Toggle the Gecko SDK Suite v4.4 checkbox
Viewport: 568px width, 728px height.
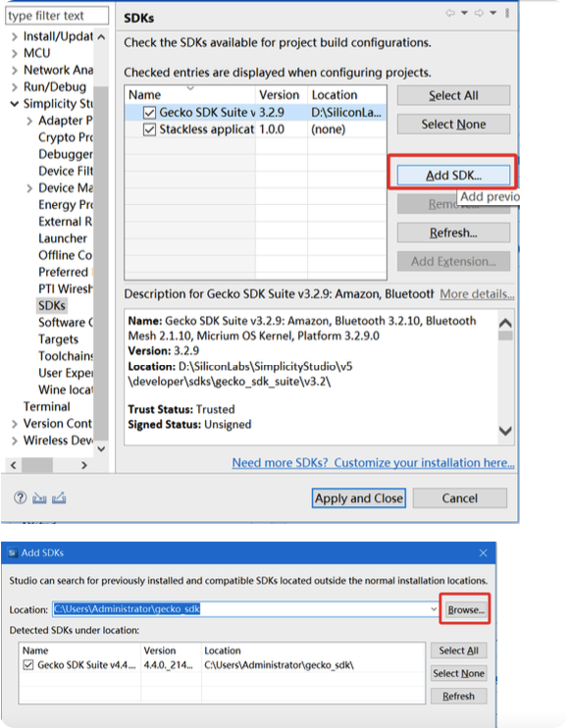[28, 665]
